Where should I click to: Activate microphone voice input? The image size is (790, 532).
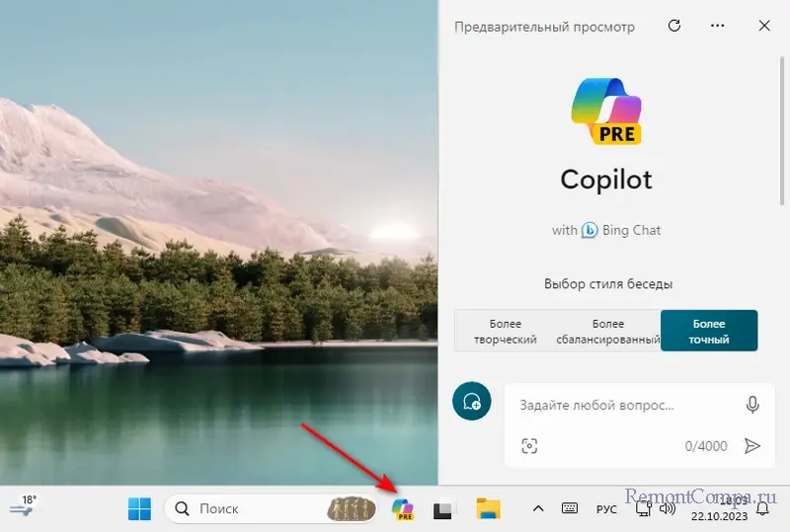click(x=752, y=405)
